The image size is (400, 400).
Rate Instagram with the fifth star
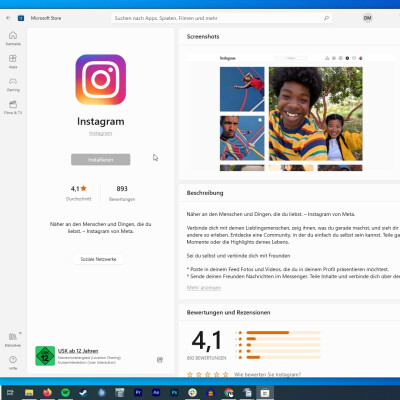(226, 375)
